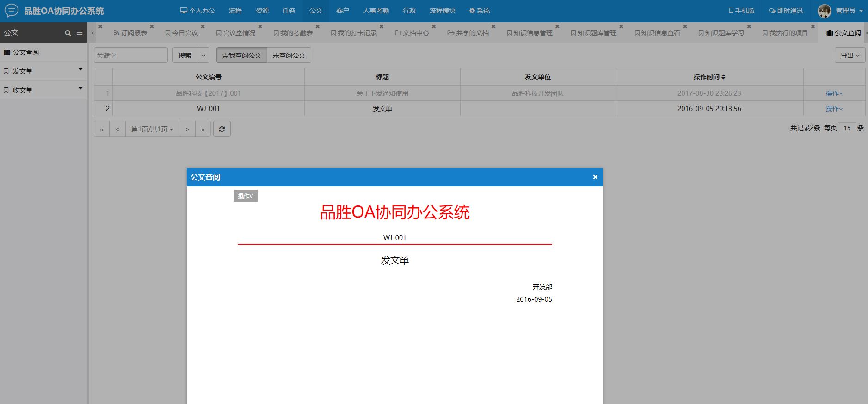Click the 搜索 search button
The width and height of the screenshot is (868, 404).
pos(185,56)
